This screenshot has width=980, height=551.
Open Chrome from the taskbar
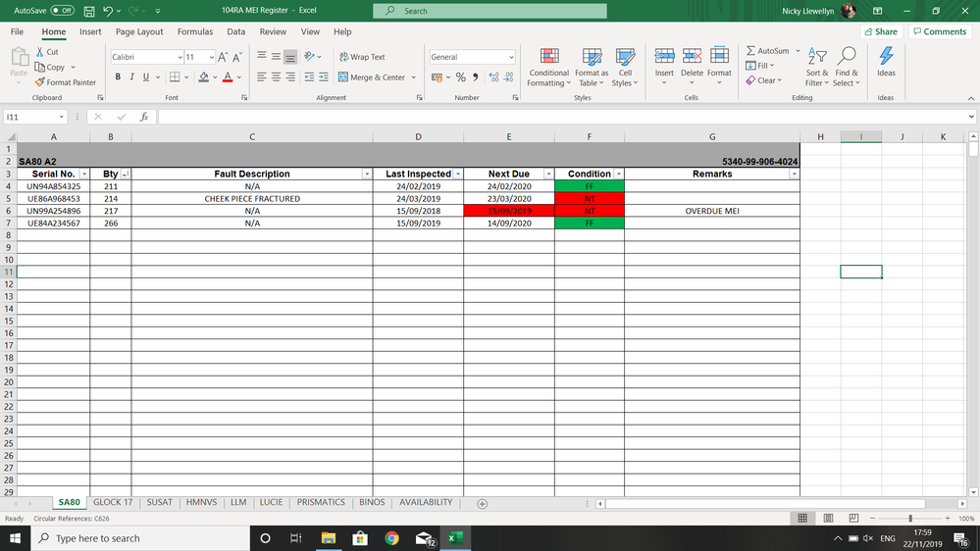tap(391, 538)
